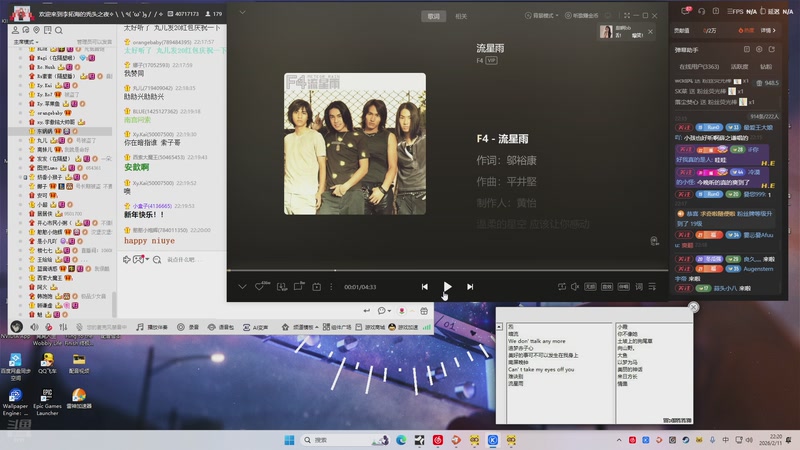800x450 pixels.
Task: Click the F4 流星雨 album cover
Action: point(355,144)
